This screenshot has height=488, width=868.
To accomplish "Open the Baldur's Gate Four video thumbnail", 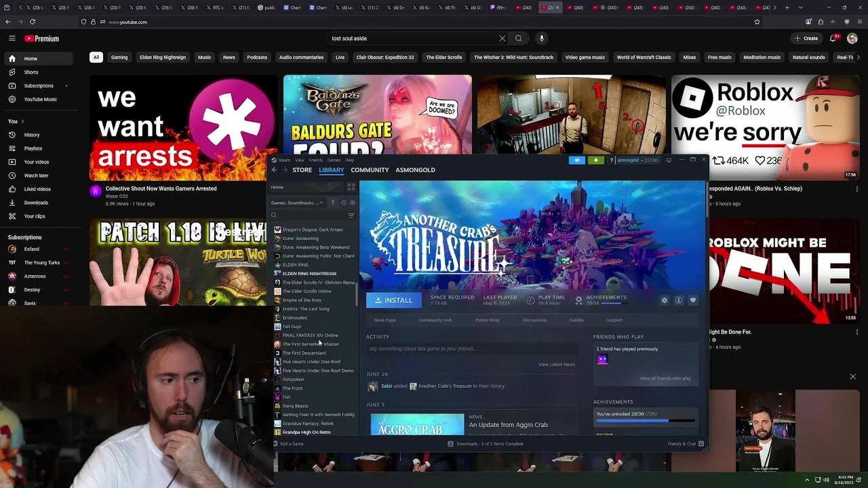I will (378, 115).
